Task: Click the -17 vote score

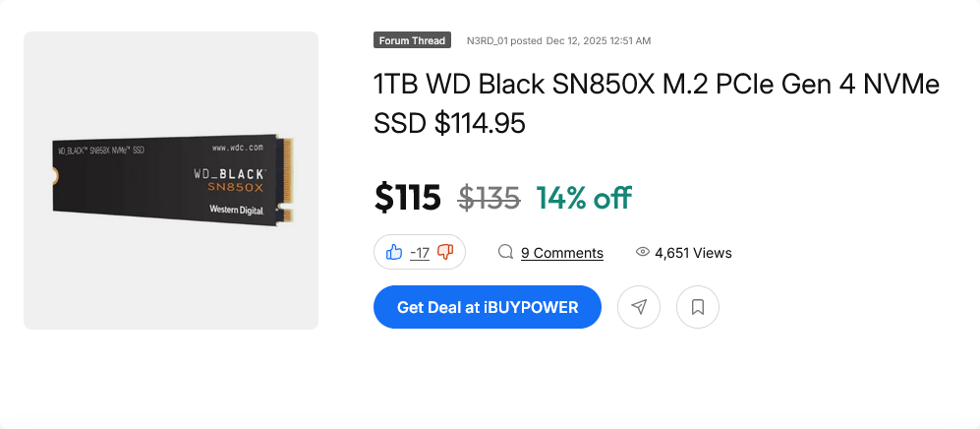Action: click(x=420, y=253)
